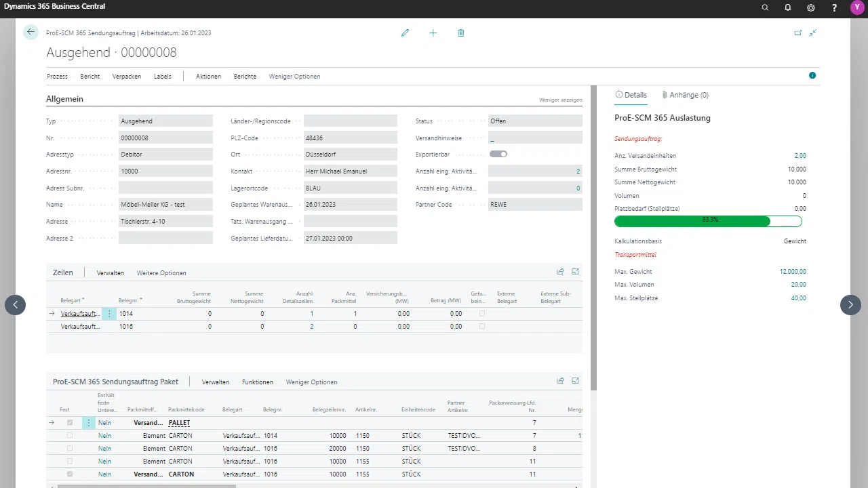This screenshot has height=488, width=868.
Task: Open Funktionen menu in Paket section
Action: point(258,382)
